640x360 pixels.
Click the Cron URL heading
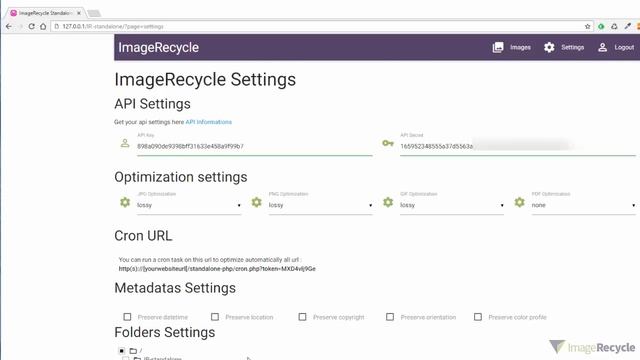pos(143,236)
